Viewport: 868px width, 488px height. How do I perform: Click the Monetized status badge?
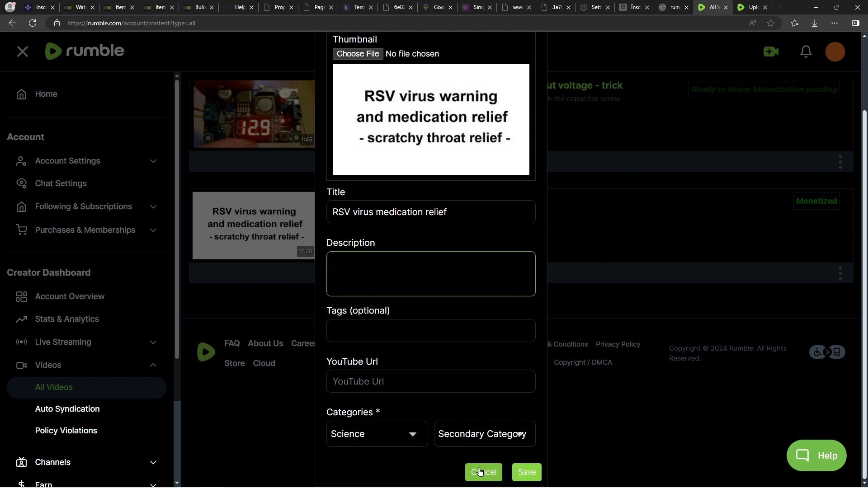816,201
